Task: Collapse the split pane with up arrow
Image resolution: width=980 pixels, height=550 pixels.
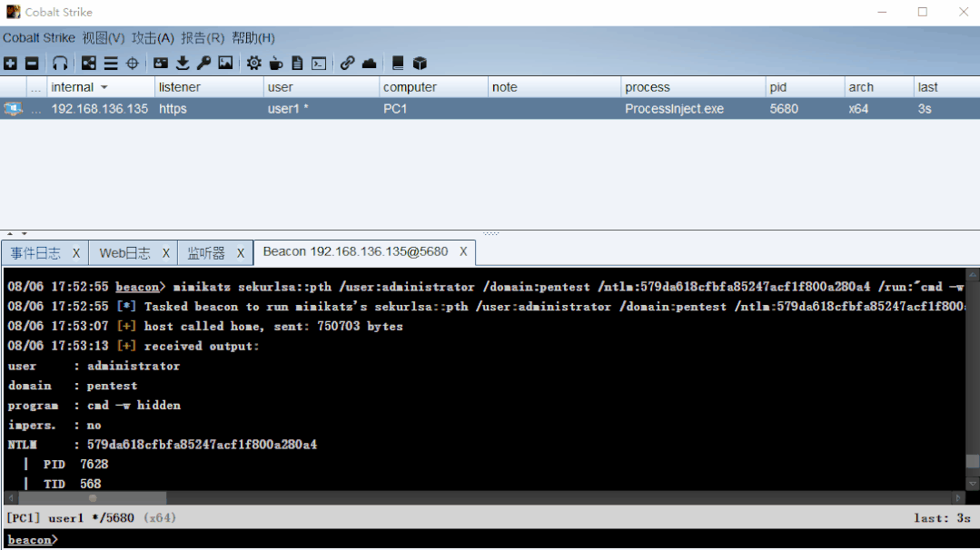Action: (x=10, y=233)
